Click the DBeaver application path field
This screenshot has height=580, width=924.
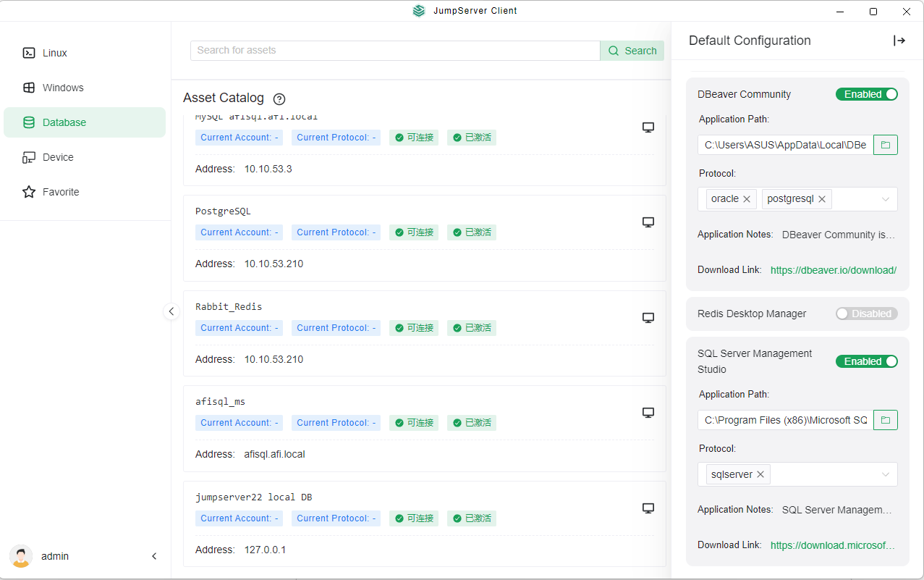[786, 145]
